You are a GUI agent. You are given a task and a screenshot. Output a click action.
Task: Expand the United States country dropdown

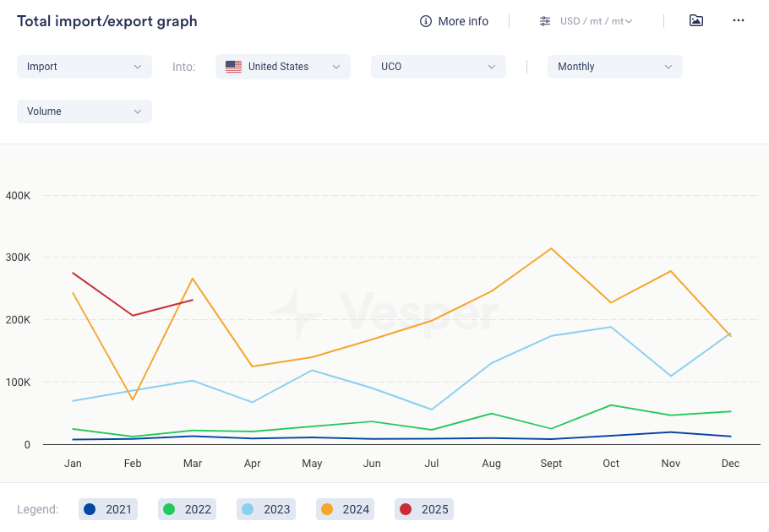pyautogui.click(x=283, y=67)
